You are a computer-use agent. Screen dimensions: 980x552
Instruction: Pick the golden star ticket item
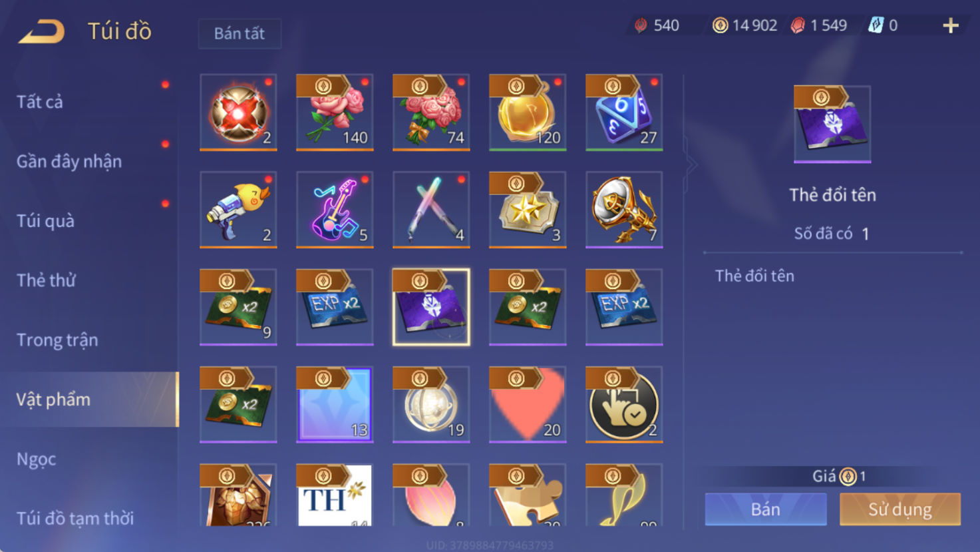[x=528, y=210]
